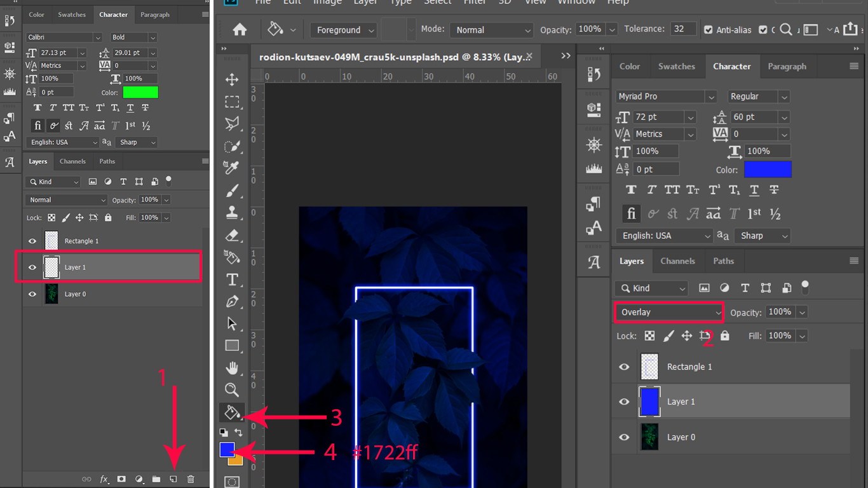Toggle layer filtering switch in the right Layers panel
Image resolution: width=868 pixels, height=488 pixels.
[806, 287]
